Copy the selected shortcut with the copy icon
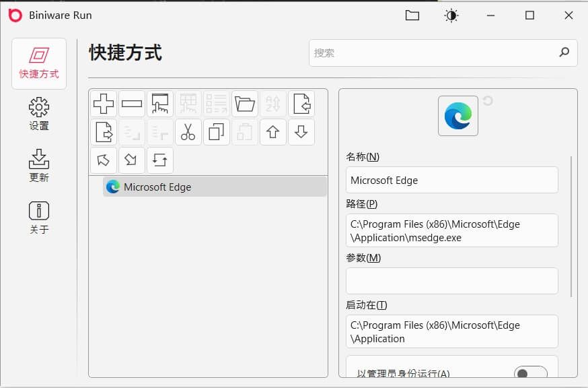588x388 pixels. pyautogui.click(x=217, y=132)
